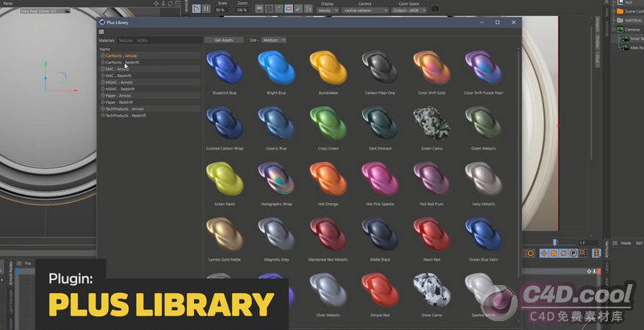Select the Ocean Blue Satin material swatch
The height and width of the screenshot is (330, 644).
[484, 234]
